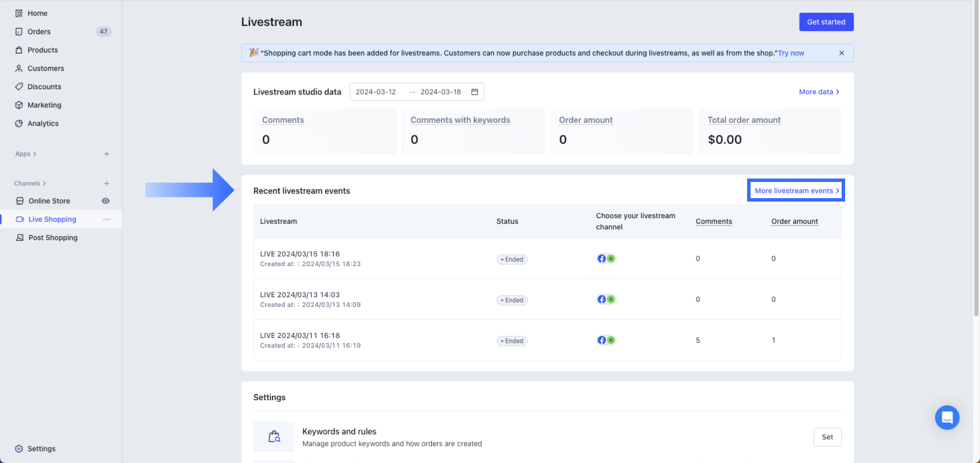Screen dimensions: 980x463
Task: Click the Set button for Keywords and rules
Action: point(827,437)
